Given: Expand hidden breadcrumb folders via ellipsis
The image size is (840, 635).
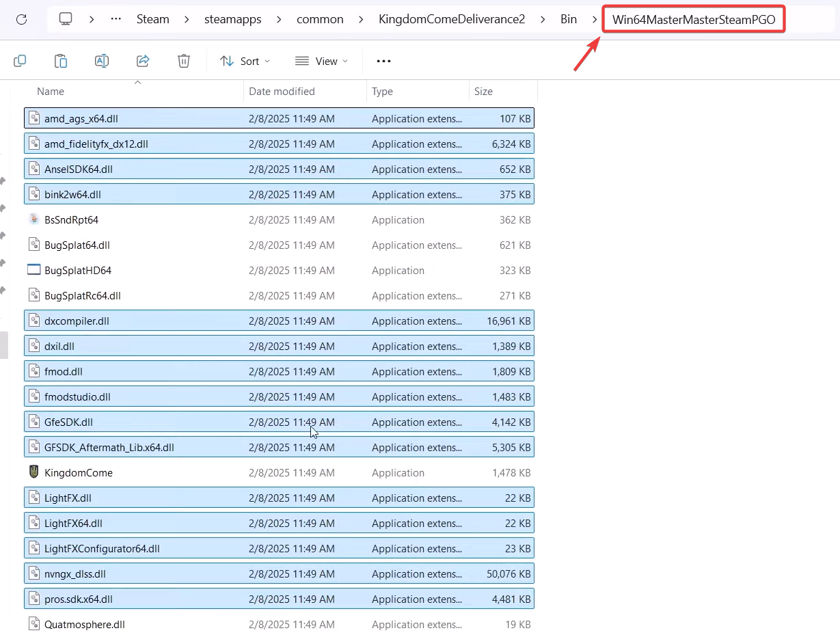Looking at the screenshot, I should (x=116, y=19).
